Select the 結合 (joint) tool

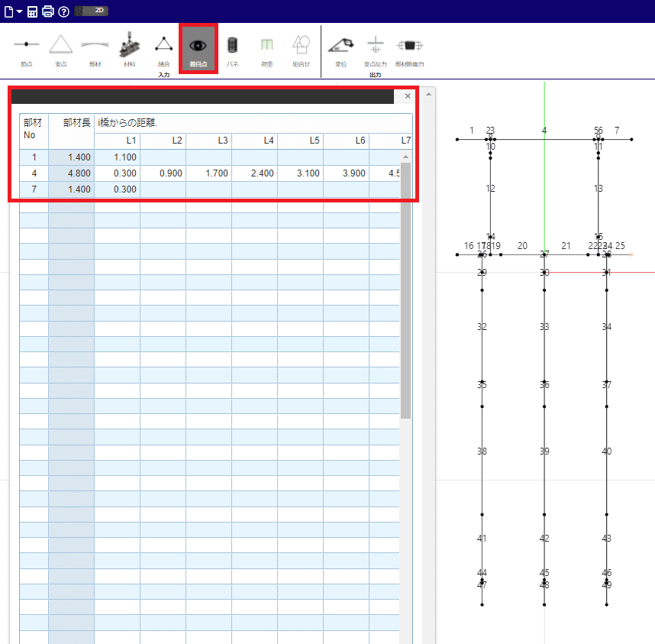pos(163,50)
